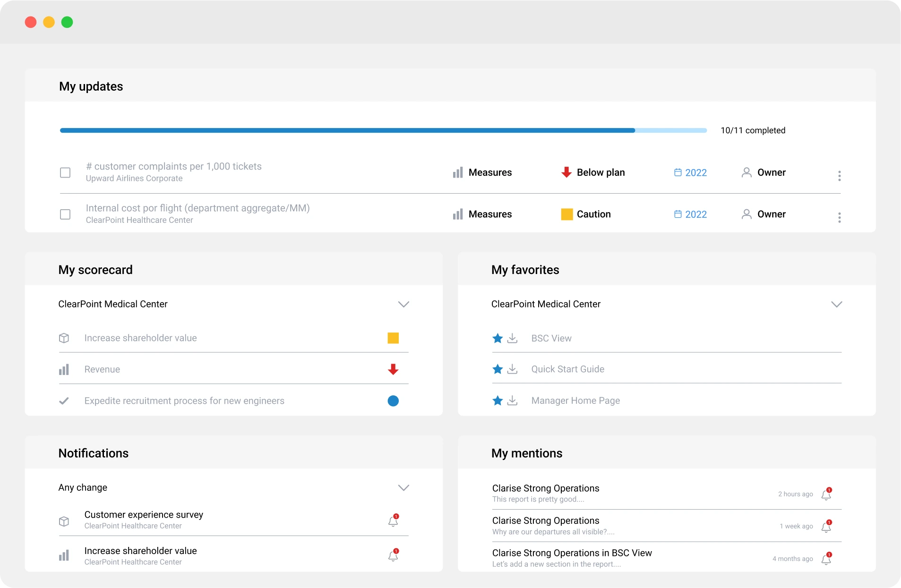This screenshot has height=588, width=901.
Task: Click the Measures bar-chart icon for customer complaints
Action: click(457, 172)
